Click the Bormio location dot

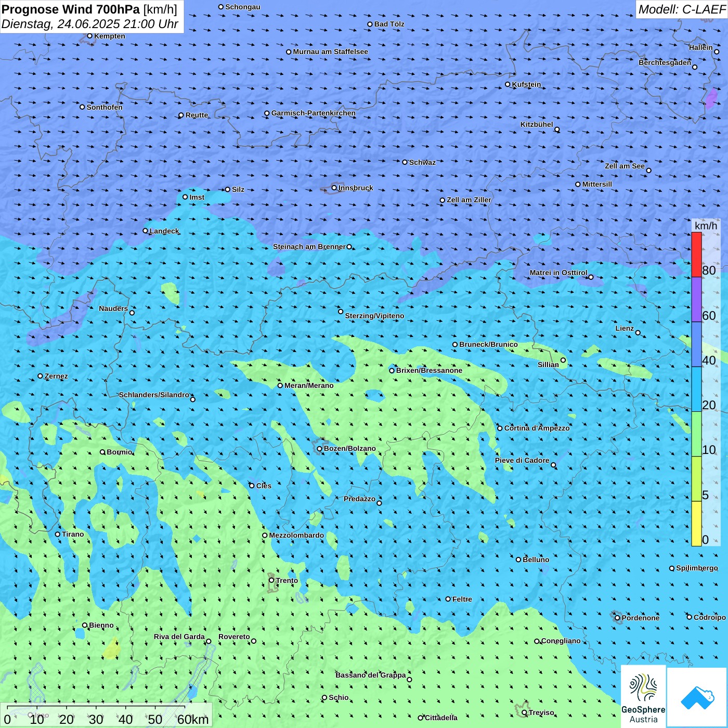pyautogui.click(x=102, y=452)
